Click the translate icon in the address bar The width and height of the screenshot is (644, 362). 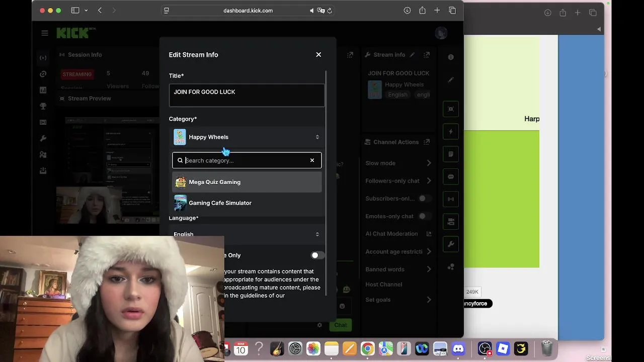coord(321,11)
